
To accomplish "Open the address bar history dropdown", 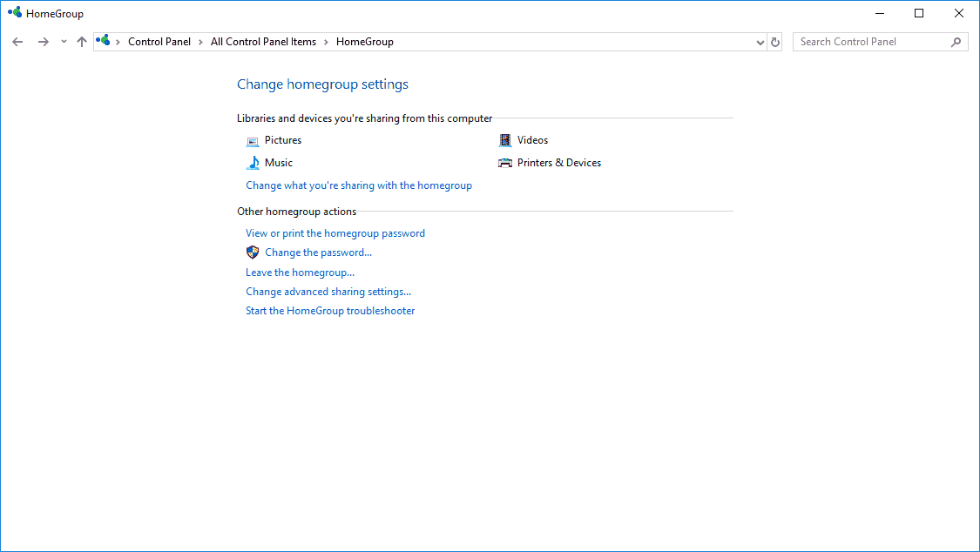I will [x=760, y=43].
